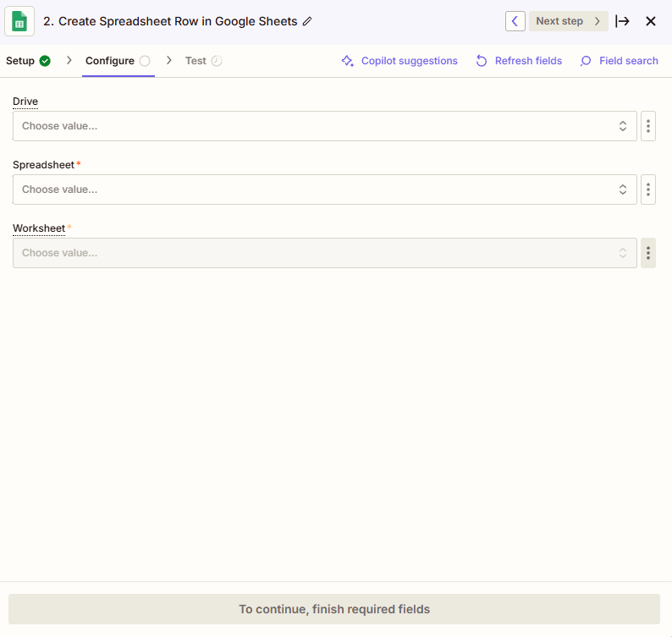Open Field search
Image resolution: width=672 pixels, height=637 pixels.
(x=619, y=61)
